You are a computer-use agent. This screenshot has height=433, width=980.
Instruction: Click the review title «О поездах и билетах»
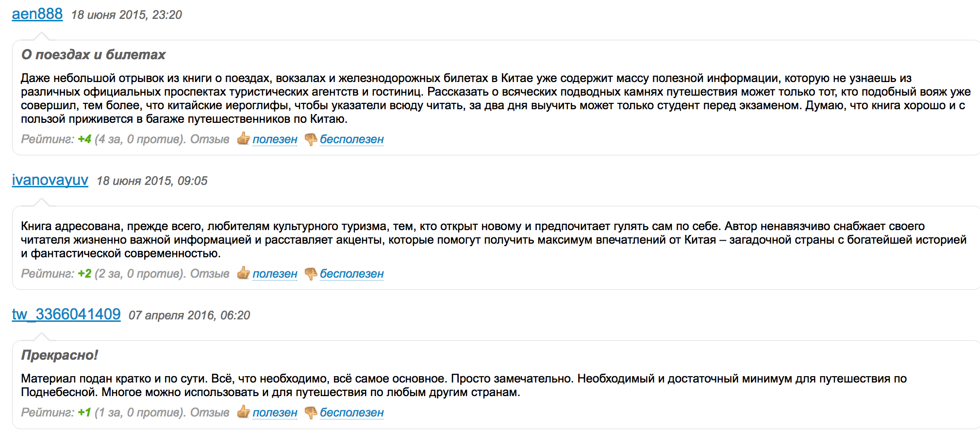pyautogui.click(x=93, y=55)
